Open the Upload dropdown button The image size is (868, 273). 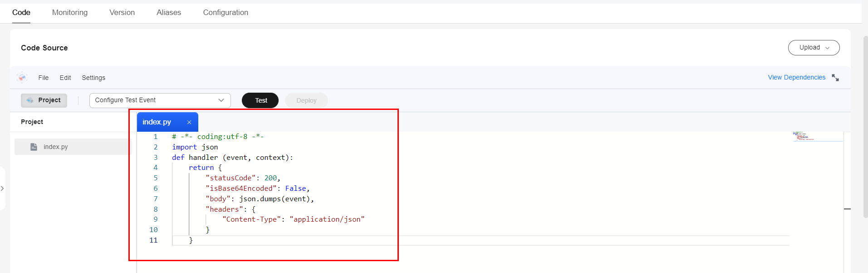[x=814, y=48]
